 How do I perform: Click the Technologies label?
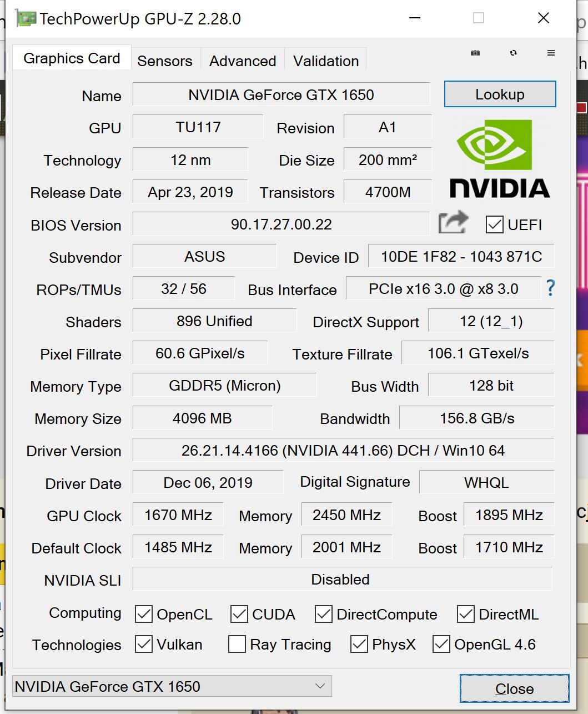77,645
